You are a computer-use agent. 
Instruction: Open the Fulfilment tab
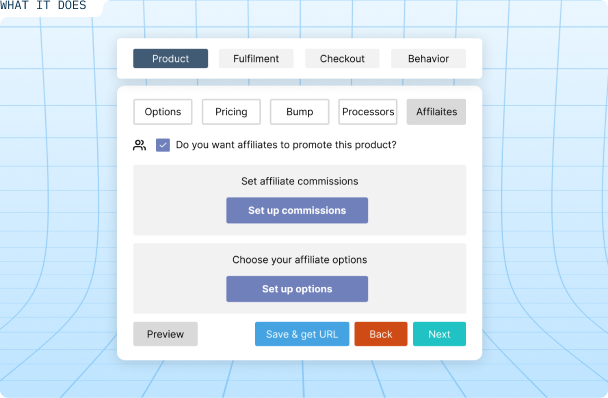coord(256,59)
